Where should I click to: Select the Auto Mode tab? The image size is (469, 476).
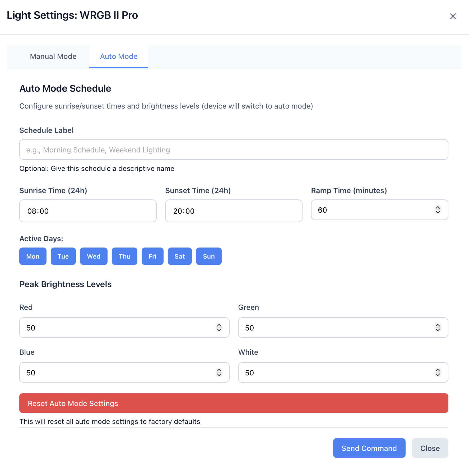coord(118,56)
